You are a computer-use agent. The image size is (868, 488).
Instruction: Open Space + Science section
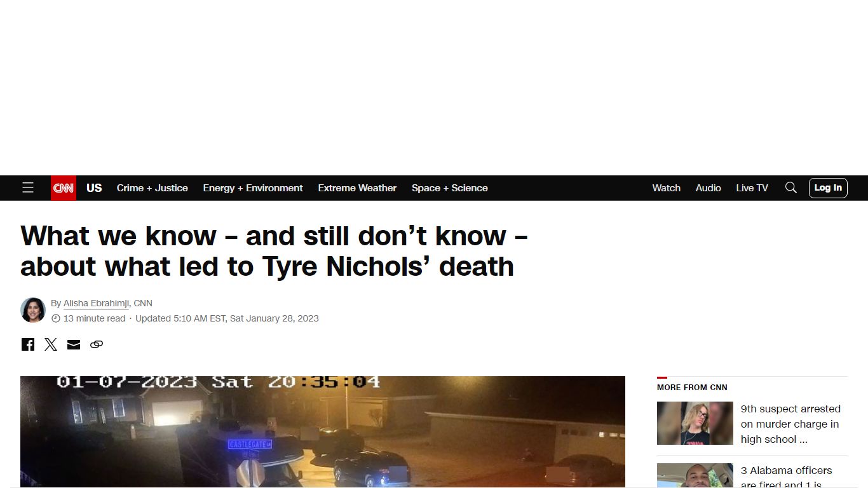click(450, 188)
